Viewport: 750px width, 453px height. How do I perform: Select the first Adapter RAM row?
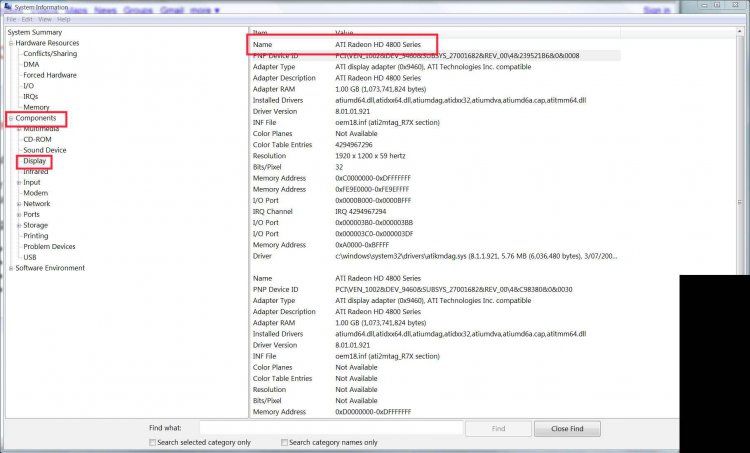435,89
